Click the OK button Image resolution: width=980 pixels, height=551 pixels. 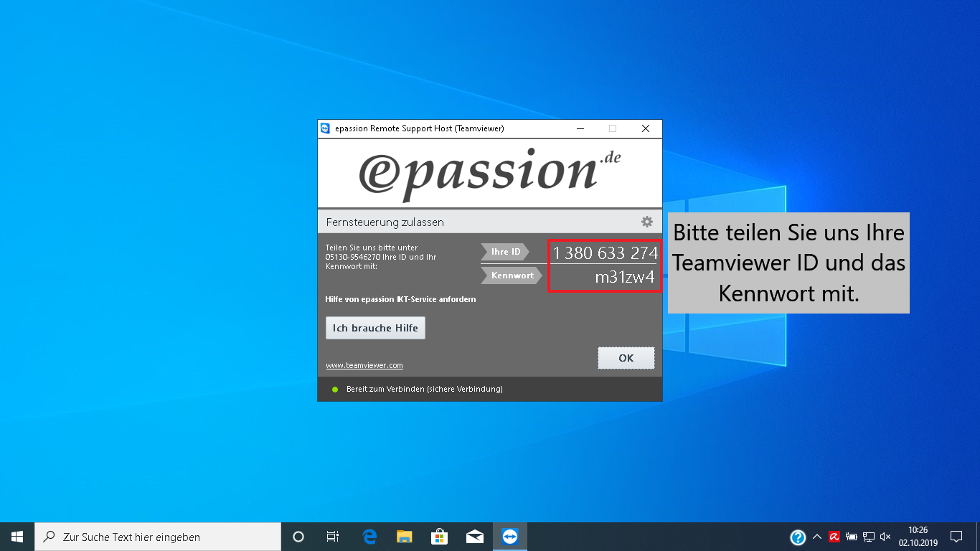[626, 358]
